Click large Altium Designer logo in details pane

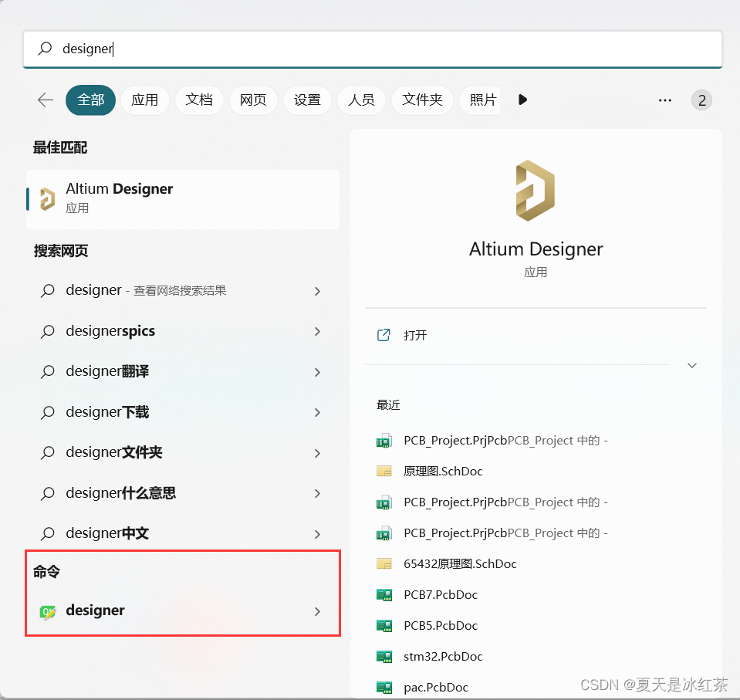coord(536,191)
